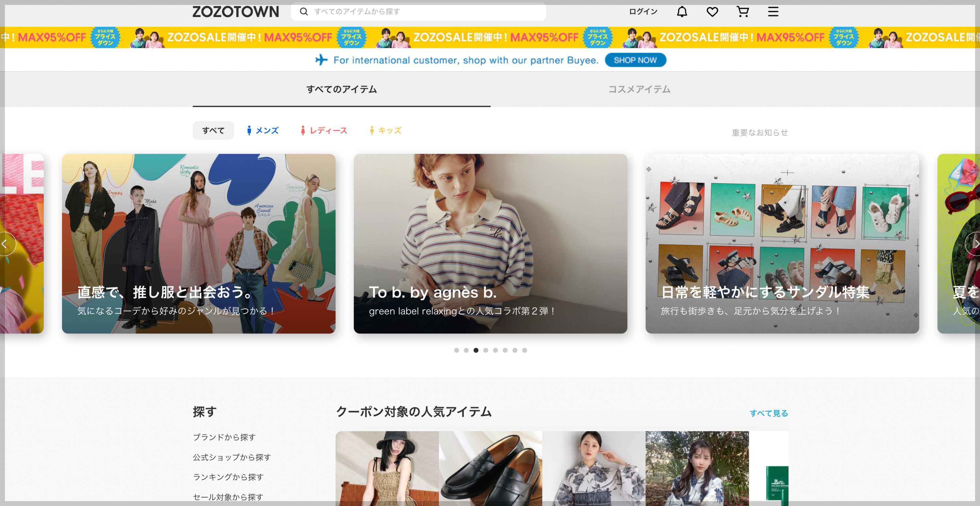980x506 pixels.
Task: Open the green cosmetic product coupon item
Action: tap(769, 469)
